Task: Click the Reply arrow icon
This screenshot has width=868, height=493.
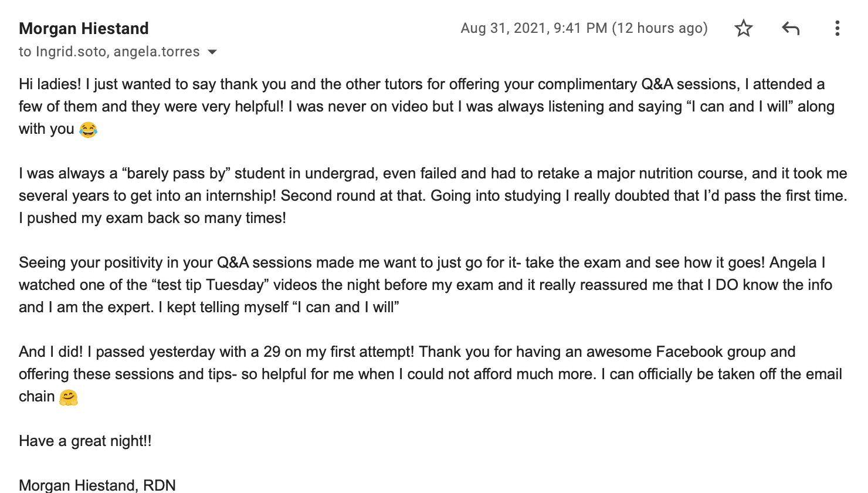Action: coord(791,28)
